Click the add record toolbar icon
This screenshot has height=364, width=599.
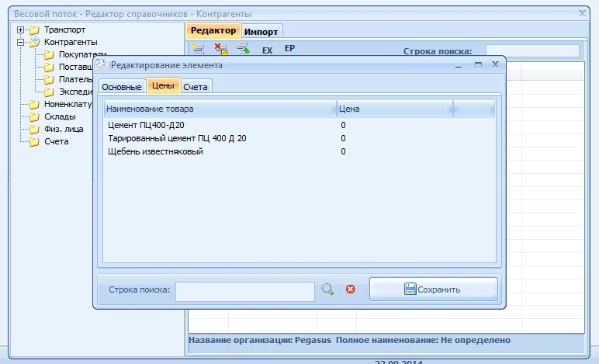click(x=198, y=49)
